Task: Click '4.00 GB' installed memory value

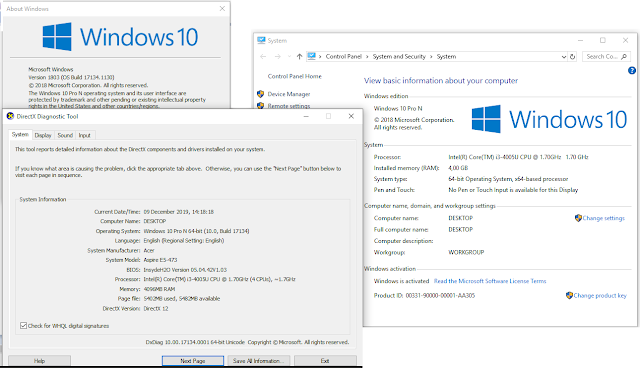Action: 458,168
